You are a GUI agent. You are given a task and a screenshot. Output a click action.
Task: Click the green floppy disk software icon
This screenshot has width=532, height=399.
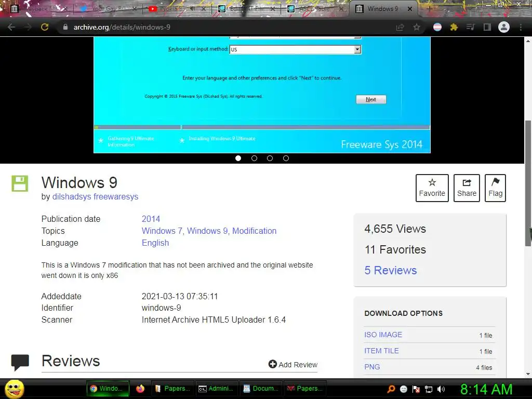[x=20, y=183]
